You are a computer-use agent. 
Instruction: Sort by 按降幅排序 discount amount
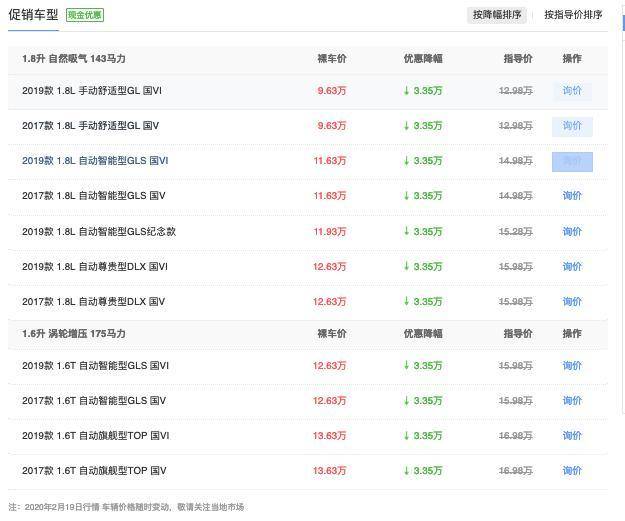tap(497, 15)
